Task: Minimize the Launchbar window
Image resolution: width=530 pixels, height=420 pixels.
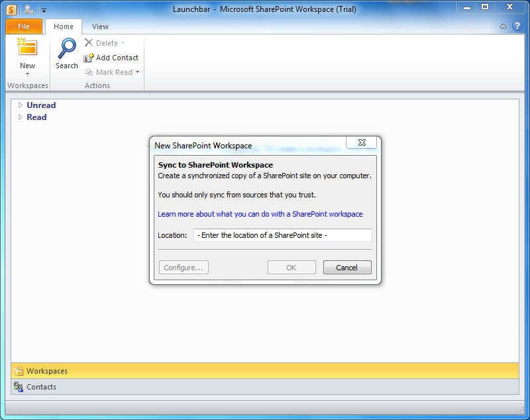Action: 467,7
